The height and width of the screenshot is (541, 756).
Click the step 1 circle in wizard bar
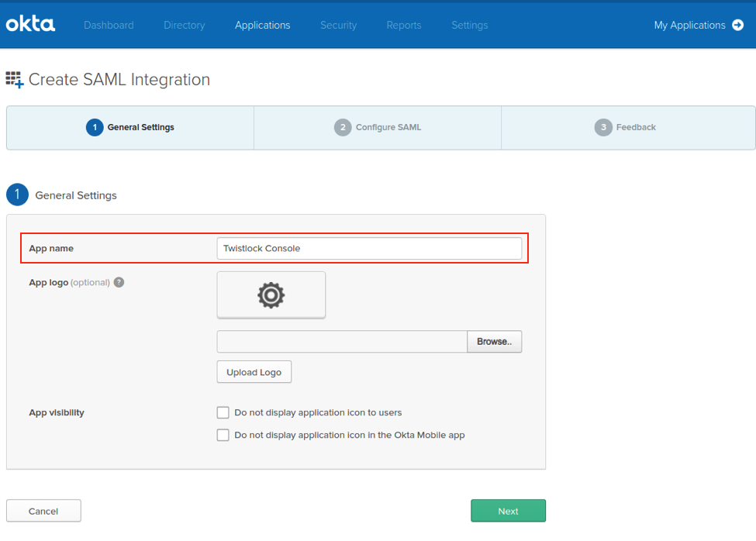click(x=95, y=127)
